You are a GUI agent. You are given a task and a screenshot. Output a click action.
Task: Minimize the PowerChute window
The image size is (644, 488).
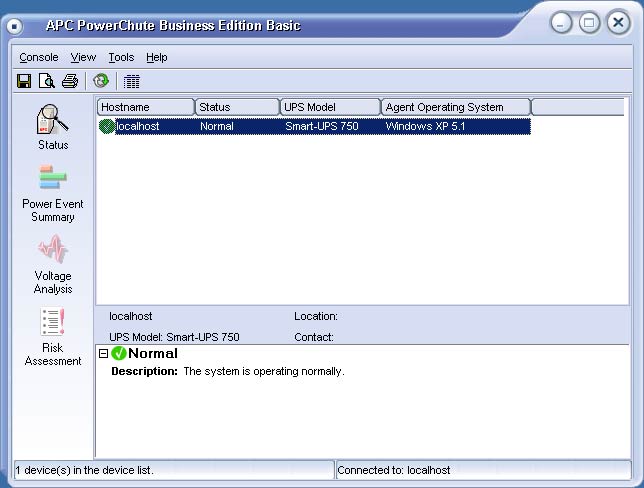[x=561, y=23]
